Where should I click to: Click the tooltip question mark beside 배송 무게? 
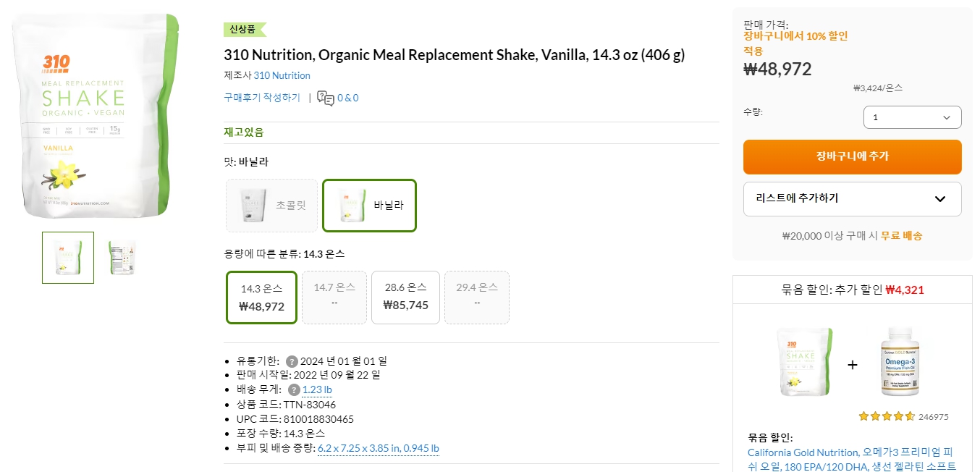(x=294, y=389)
